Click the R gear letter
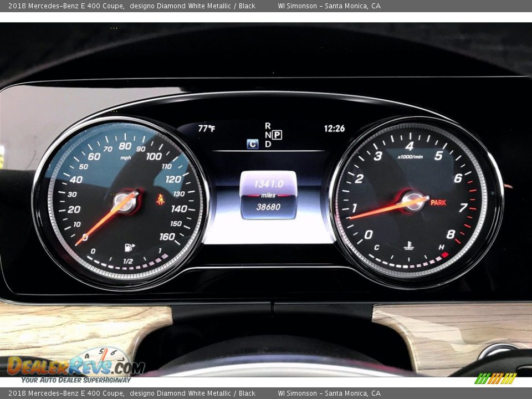This screenshot has height=399, width=532. click(x=268, y=126)
